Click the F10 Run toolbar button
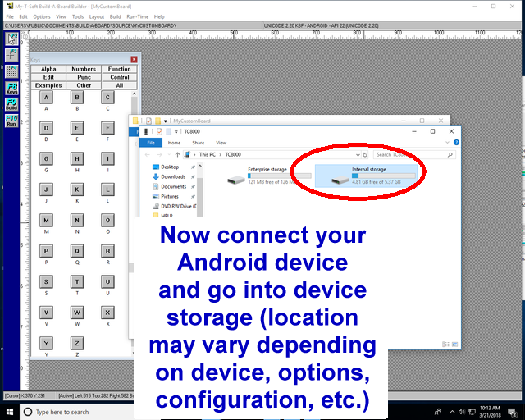Screen dimensions: 525x420 [x=12, y=121]
